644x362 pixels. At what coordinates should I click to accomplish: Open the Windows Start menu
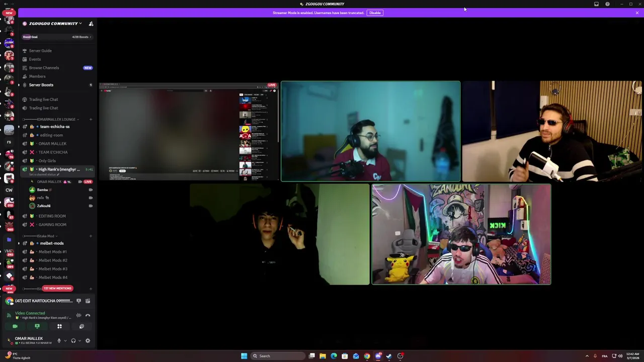tap(244, 356)
